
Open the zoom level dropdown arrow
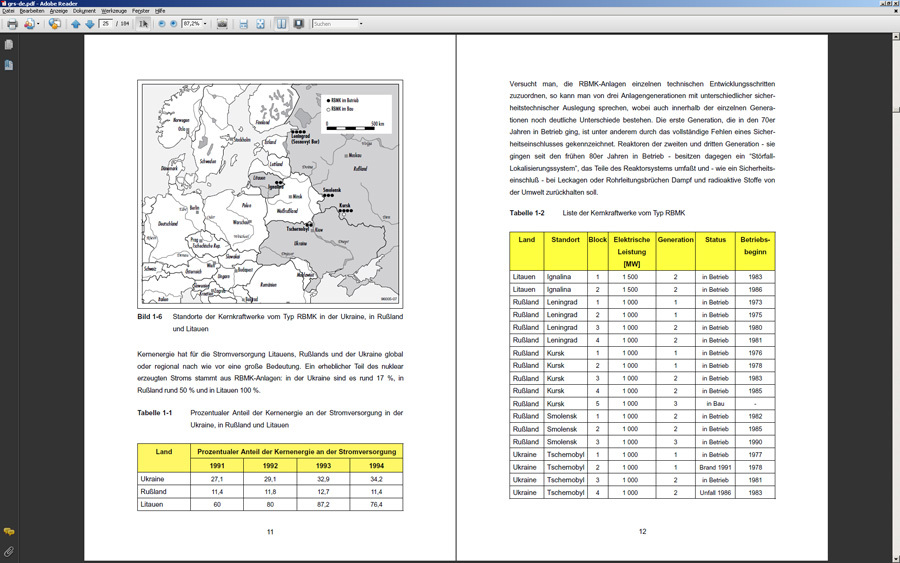click(205, 24)
